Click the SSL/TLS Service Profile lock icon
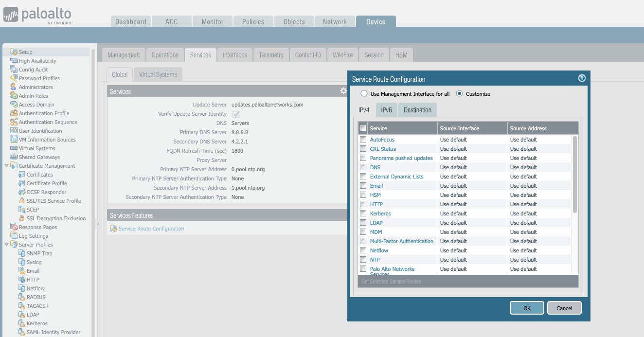Viewport: 644px width, 337px height. [x=21, y=201]
